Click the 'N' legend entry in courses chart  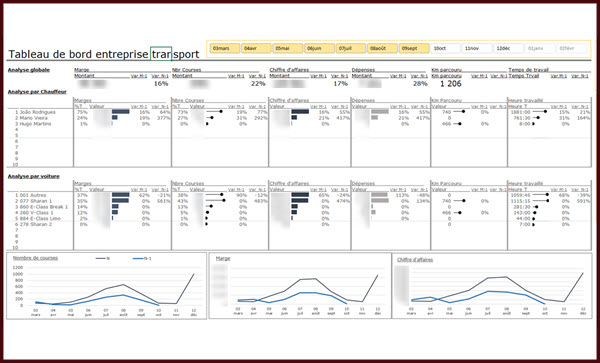click(x=103, y=259)
